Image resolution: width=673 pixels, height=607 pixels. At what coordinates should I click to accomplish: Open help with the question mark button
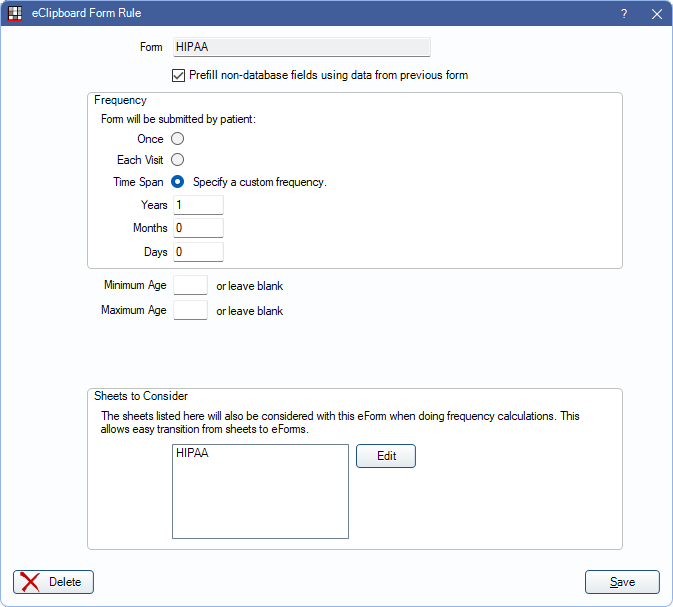click(624, 14)
